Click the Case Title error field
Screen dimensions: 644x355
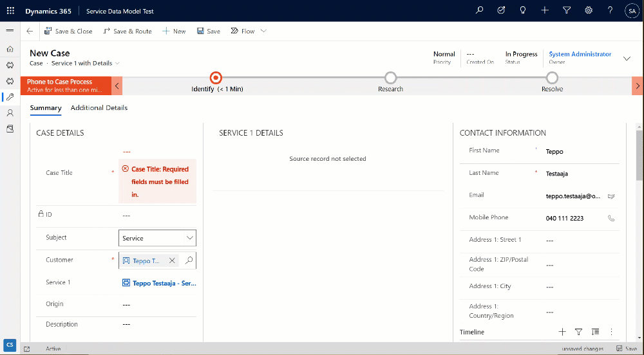157,181
